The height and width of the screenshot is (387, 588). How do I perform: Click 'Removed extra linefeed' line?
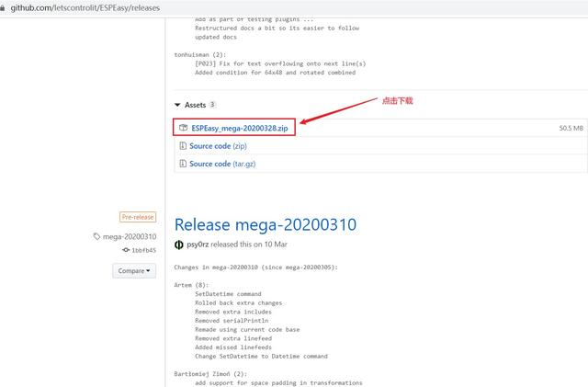[233, 338]
